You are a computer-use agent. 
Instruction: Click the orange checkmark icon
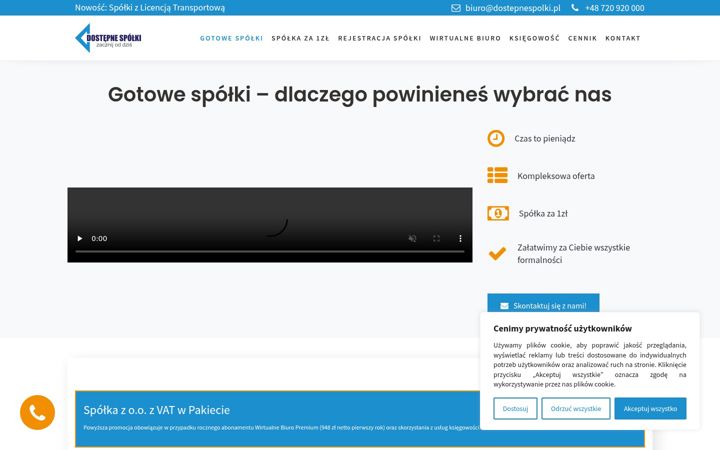(497, 253)
